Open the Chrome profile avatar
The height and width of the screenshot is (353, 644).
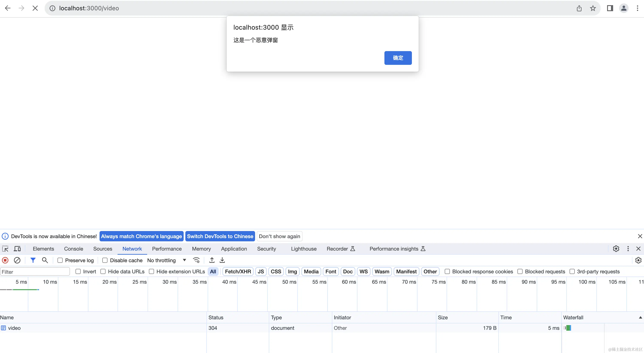coord(624,8)
